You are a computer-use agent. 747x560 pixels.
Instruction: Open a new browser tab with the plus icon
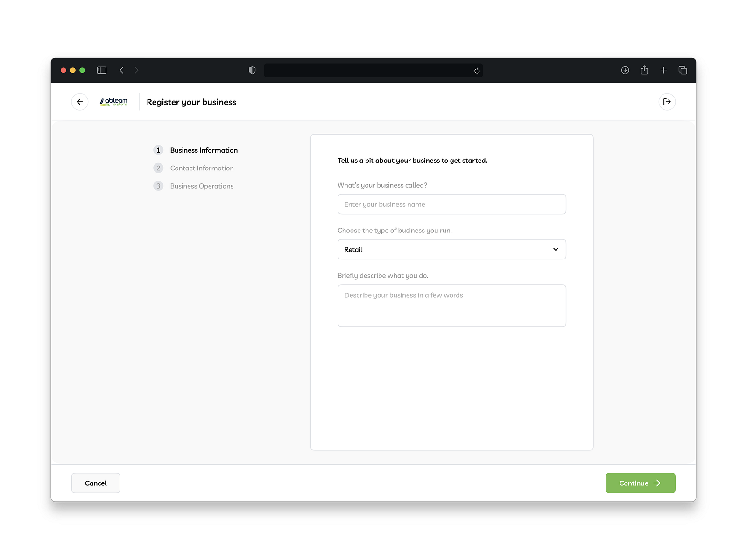663,70
